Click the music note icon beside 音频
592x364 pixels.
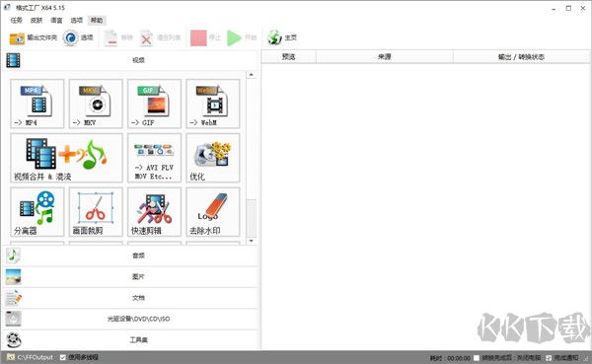13,255
